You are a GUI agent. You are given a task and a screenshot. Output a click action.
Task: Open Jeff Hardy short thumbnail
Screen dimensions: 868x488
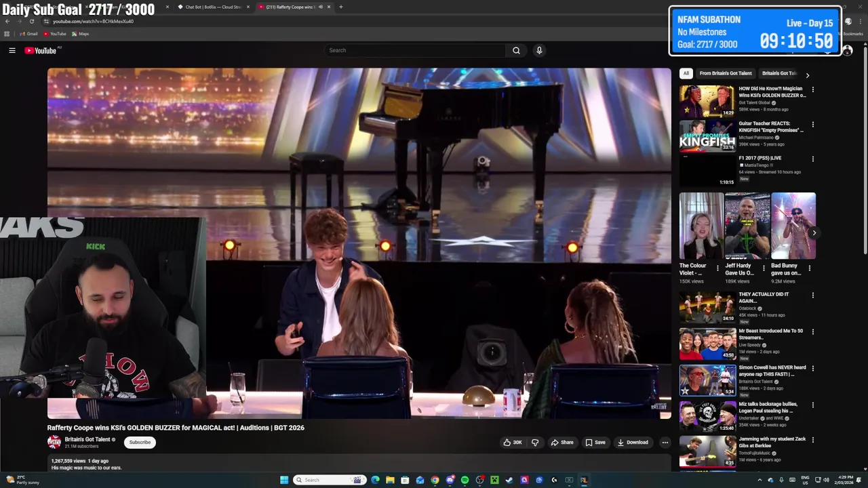click(x=747, y=226)
